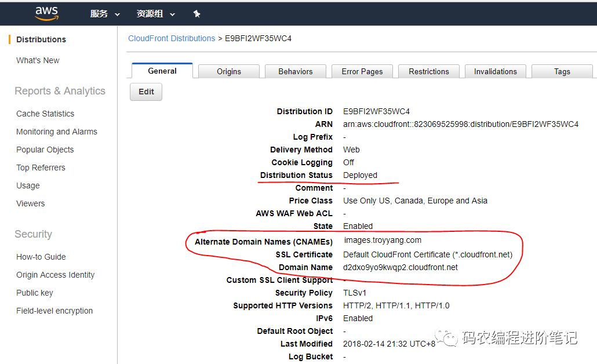Click the pin shortcut icon in header
597x364 pixels.
pyautogui.click(x=196, y=14)
